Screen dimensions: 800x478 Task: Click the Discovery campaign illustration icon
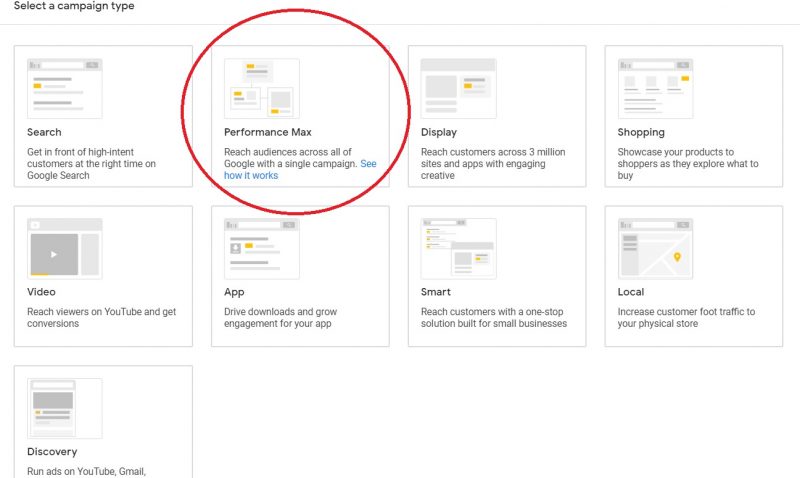pyautogui.click(x=65, y=408)
